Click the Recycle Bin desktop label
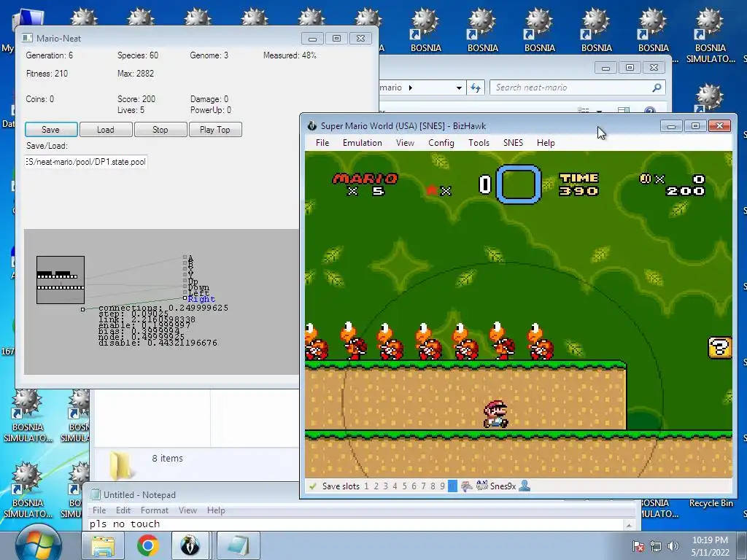 tap(711, 503)
